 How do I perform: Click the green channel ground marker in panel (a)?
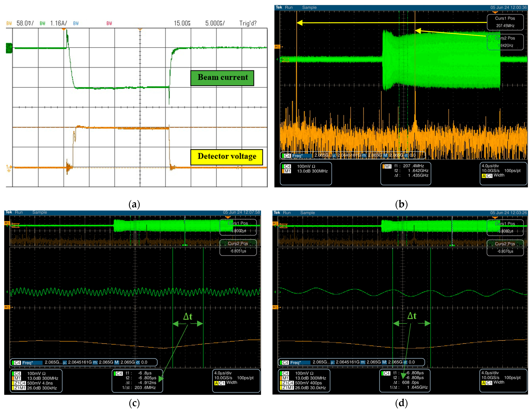point(9,48)
